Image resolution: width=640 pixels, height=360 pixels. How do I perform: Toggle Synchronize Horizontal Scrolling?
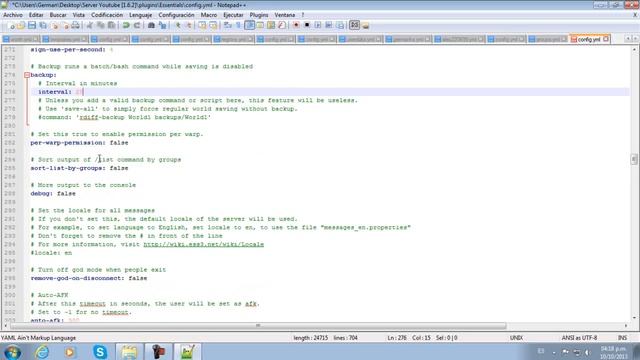[213, 25]
